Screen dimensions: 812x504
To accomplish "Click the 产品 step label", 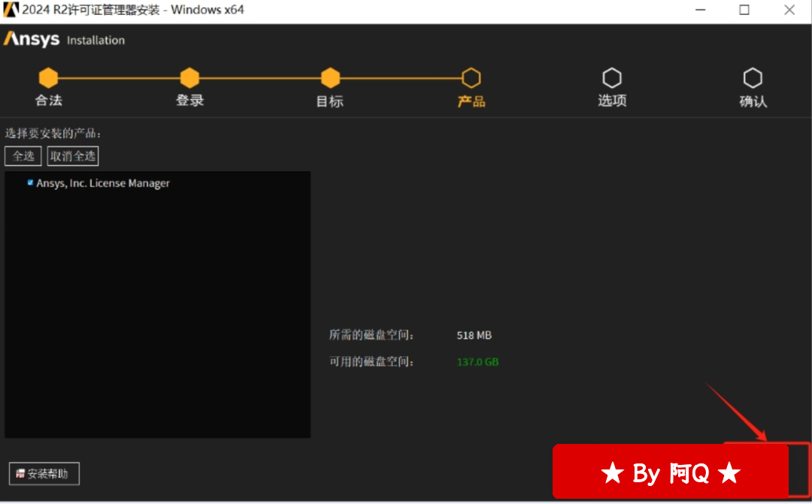I will (x=471, y=101).
